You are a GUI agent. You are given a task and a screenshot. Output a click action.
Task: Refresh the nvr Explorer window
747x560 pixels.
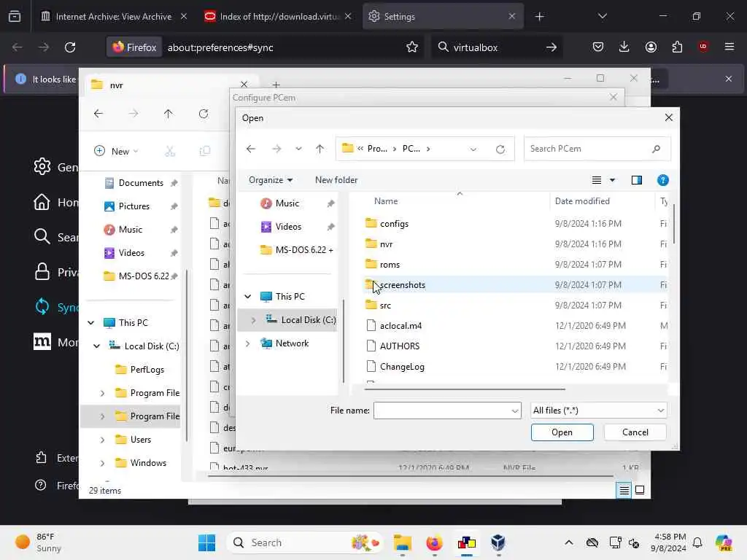pos(204,114)
